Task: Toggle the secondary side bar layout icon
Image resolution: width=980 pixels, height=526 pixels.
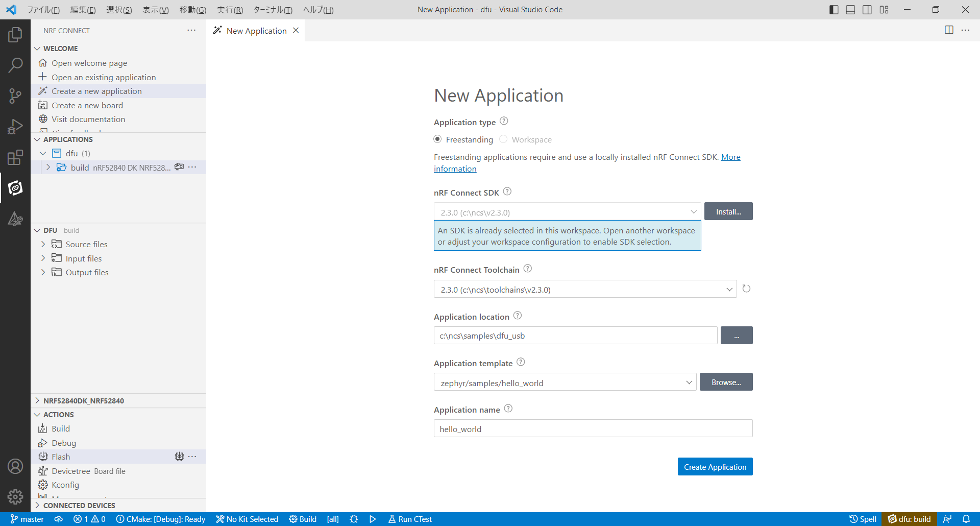Action: point(867,10)
